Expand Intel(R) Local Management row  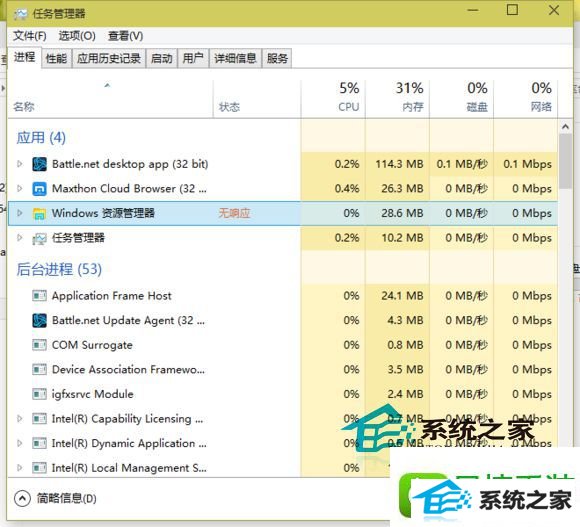(20, 468)
